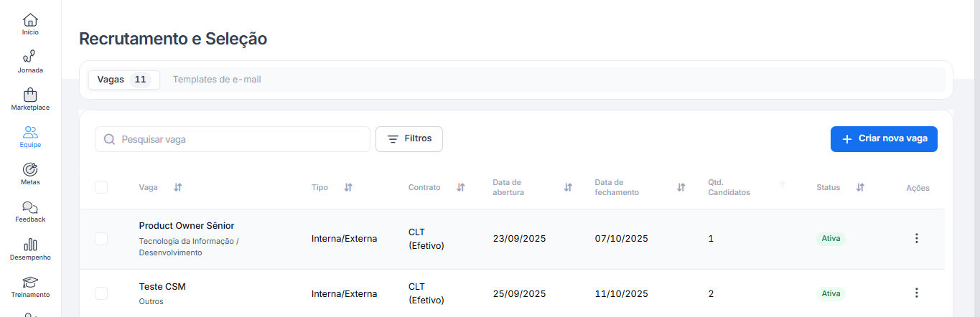Go to Jornada in the sidebar
The width and height of the screenshot is (980, 317).
point(30,57)
